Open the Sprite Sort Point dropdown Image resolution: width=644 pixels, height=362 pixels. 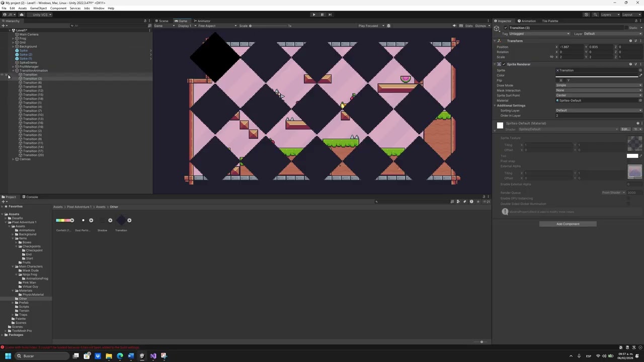[x=599, y=96]
